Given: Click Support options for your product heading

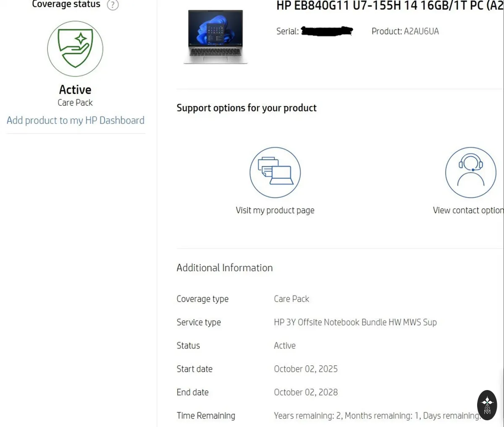Looking at the screenshot, I should (x=247, y=108).
